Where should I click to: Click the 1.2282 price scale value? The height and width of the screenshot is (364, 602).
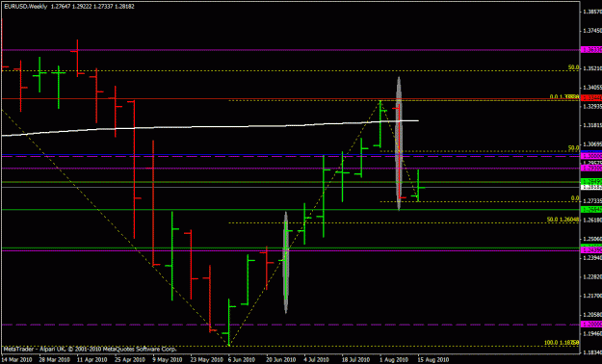point(592,276)
